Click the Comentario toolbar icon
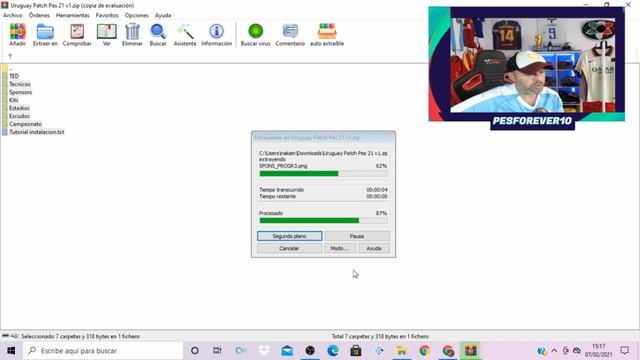The width and height of the screenshot is (640, 360). coord(290,34)
